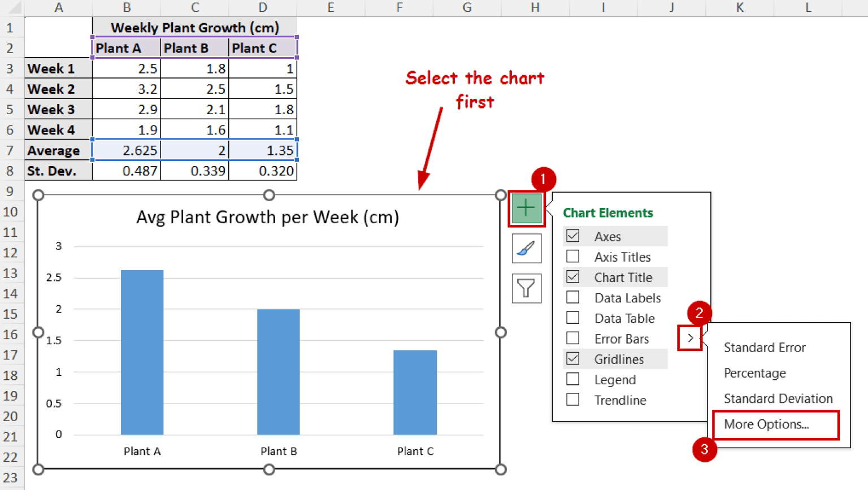Click More Options in the Error Bars menu
The width and height of the screenshot is (868, 490).
[767, 424]
